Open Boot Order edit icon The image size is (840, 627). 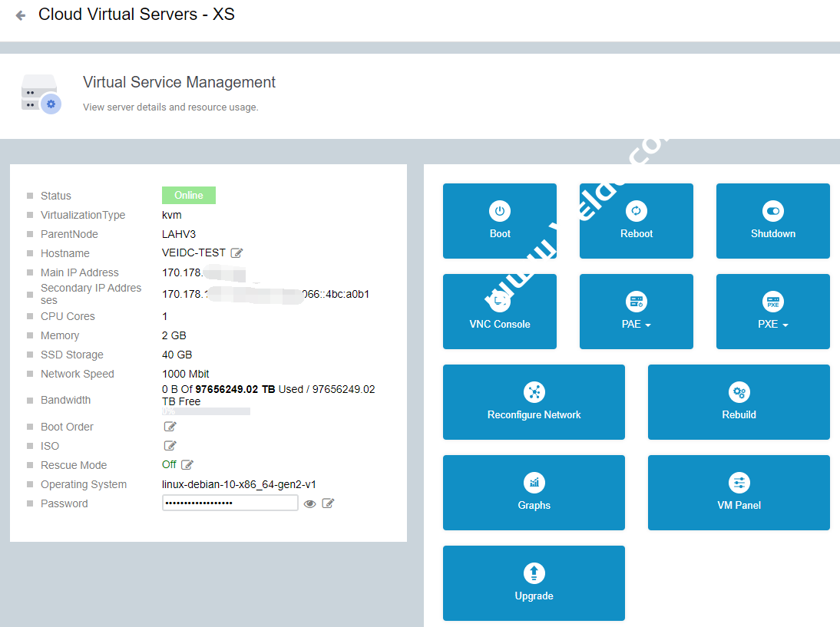[x=170, y=427]
